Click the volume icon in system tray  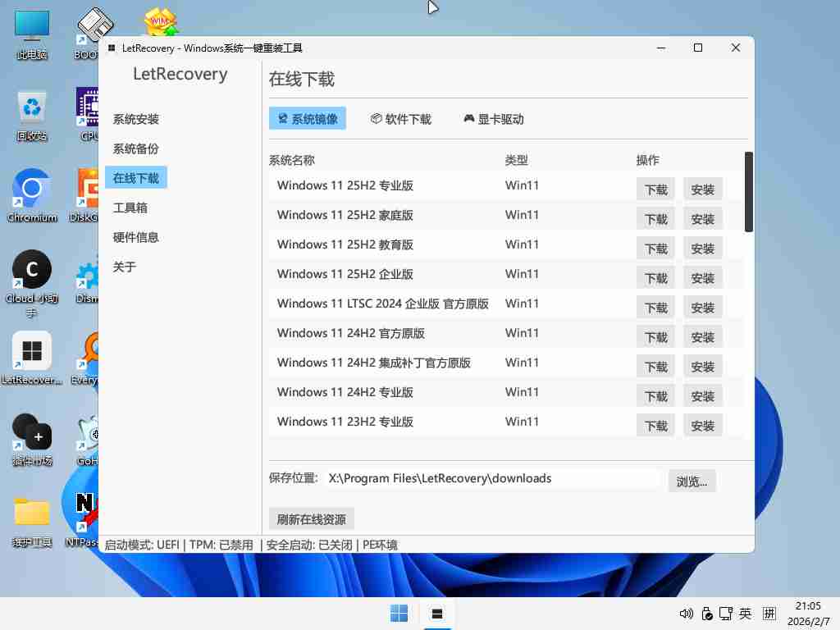687,614
